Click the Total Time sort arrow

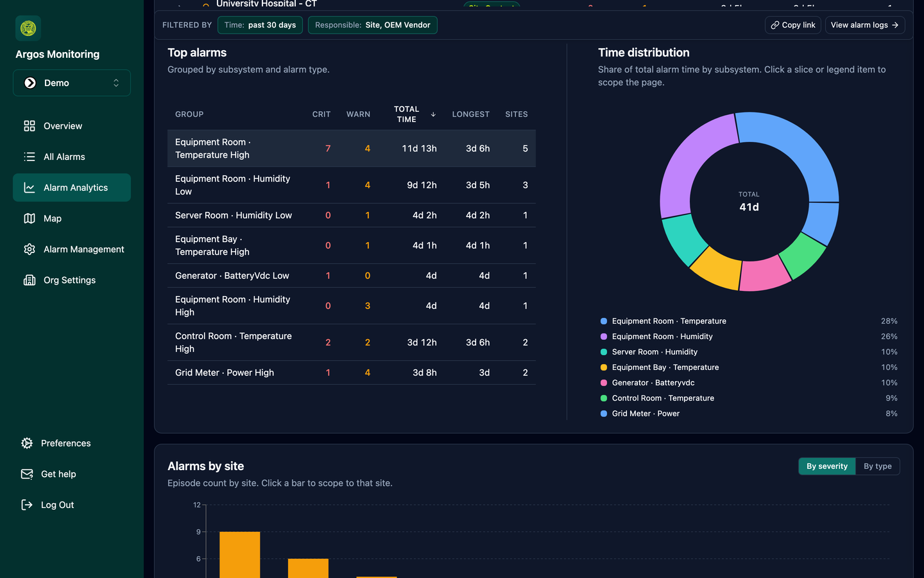pos(433,114)
